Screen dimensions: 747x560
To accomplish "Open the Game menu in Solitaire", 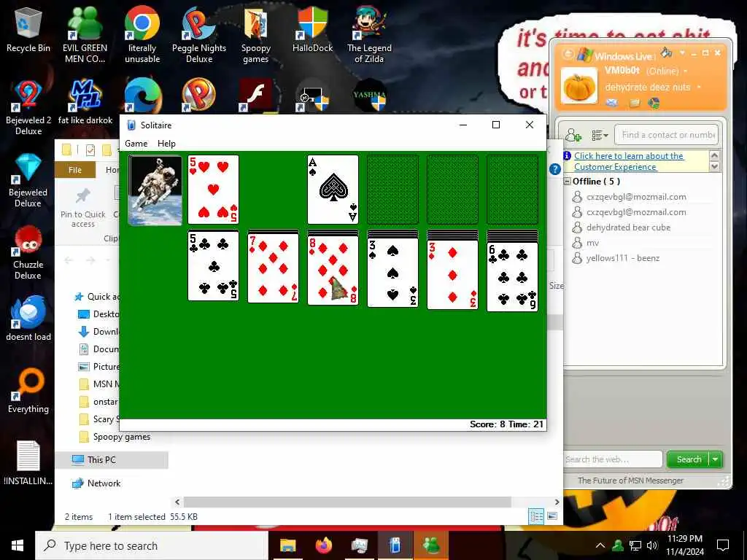I will point(136,144).
